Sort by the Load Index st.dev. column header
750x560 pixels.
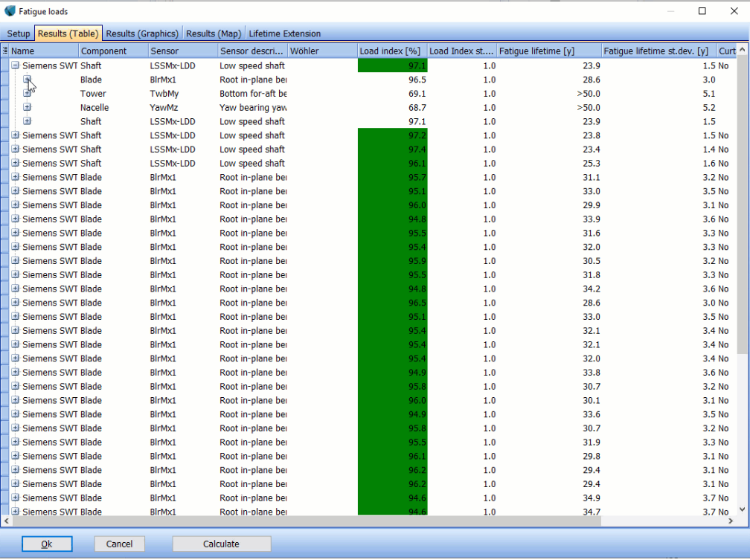click(x=462, y=51)
